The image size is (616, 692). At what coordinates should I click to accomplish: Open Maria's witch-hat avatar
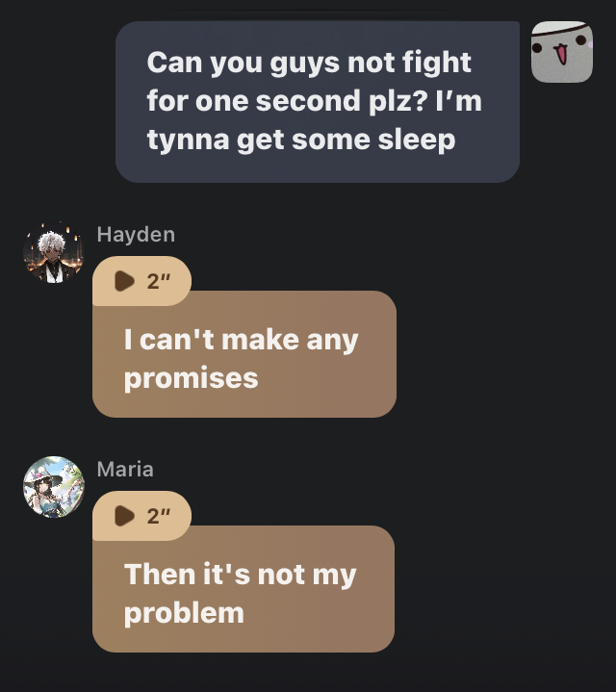(x=53, y=487)
